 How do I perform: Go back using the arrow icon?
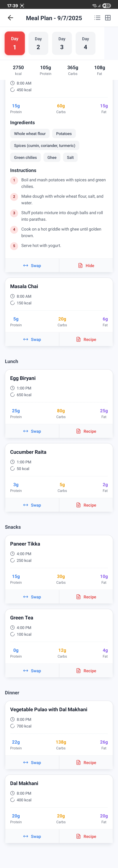[x=10, y=18]
